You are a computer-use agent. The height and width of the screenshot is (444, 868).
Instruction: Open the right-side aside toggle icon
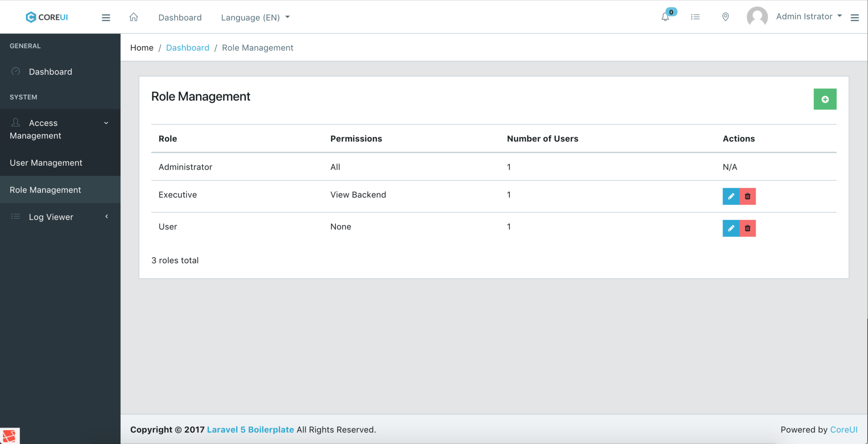(x=856, y=17)
